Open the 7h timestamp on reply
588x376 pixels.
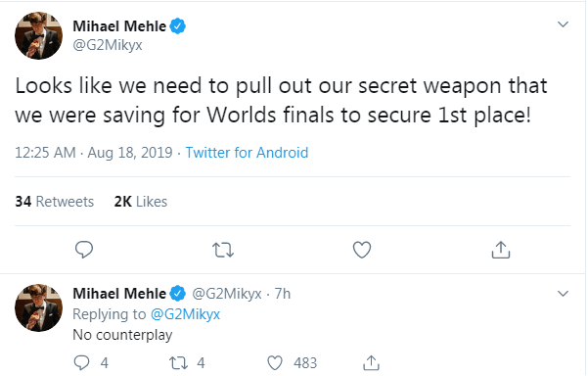[283, 294]
